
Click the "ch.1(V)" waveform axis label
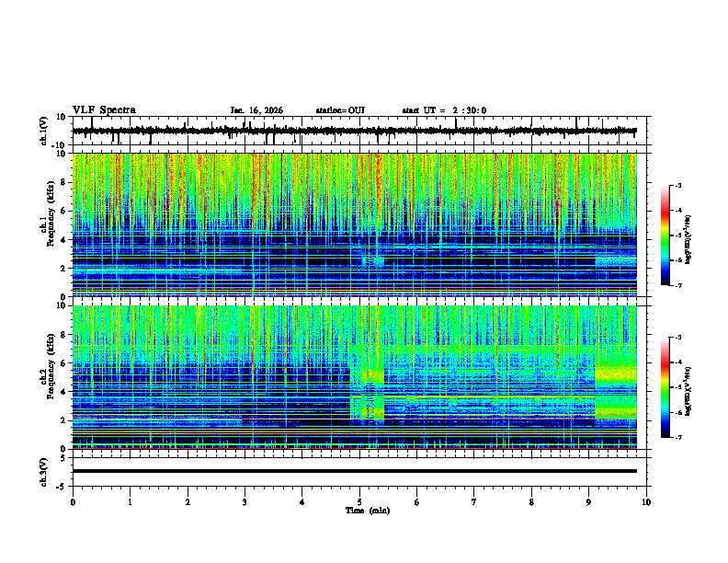(44, 131)
